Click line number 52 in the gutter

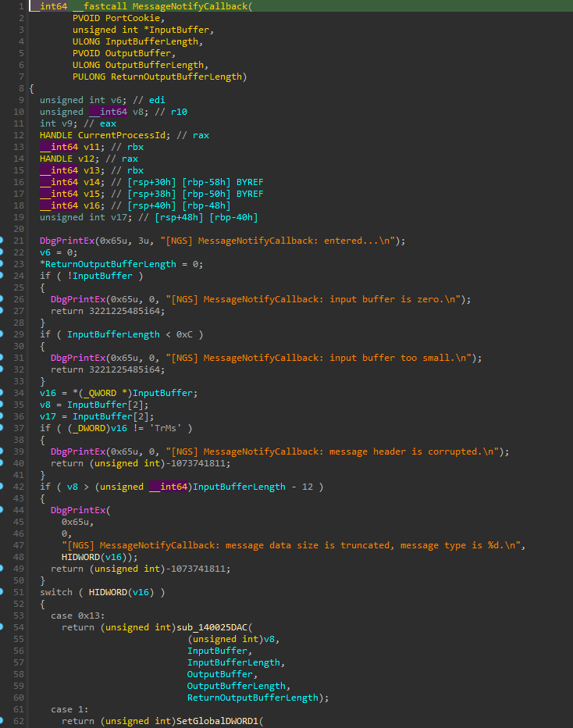pyautogui.click(x=19, y=604)
